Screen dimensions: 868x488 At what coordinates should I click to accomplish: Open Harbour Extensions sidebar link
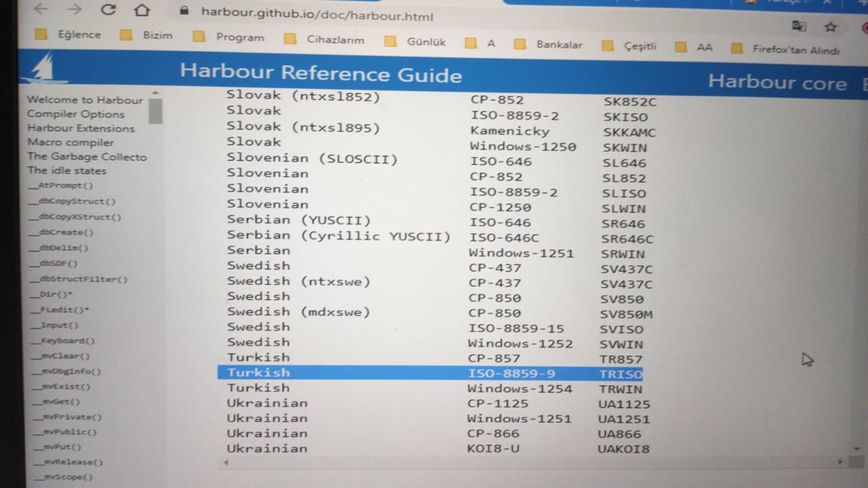point(81,128)
